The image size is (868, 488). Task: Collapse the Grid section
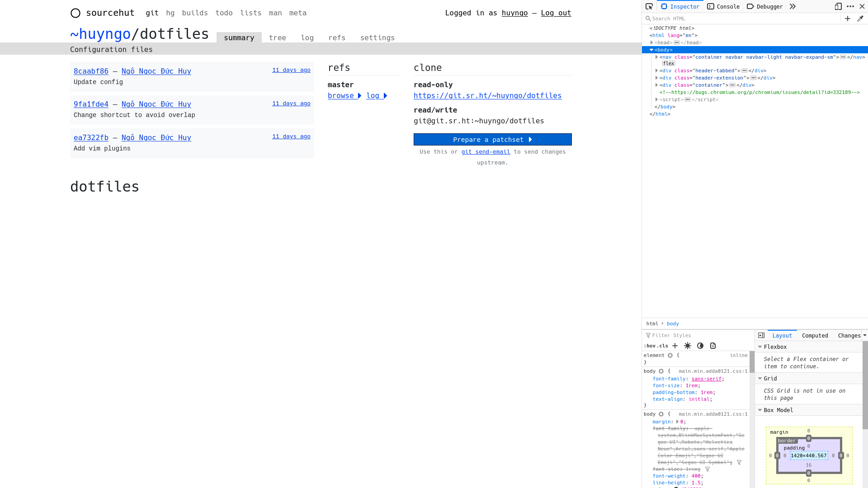pos(760,379)
